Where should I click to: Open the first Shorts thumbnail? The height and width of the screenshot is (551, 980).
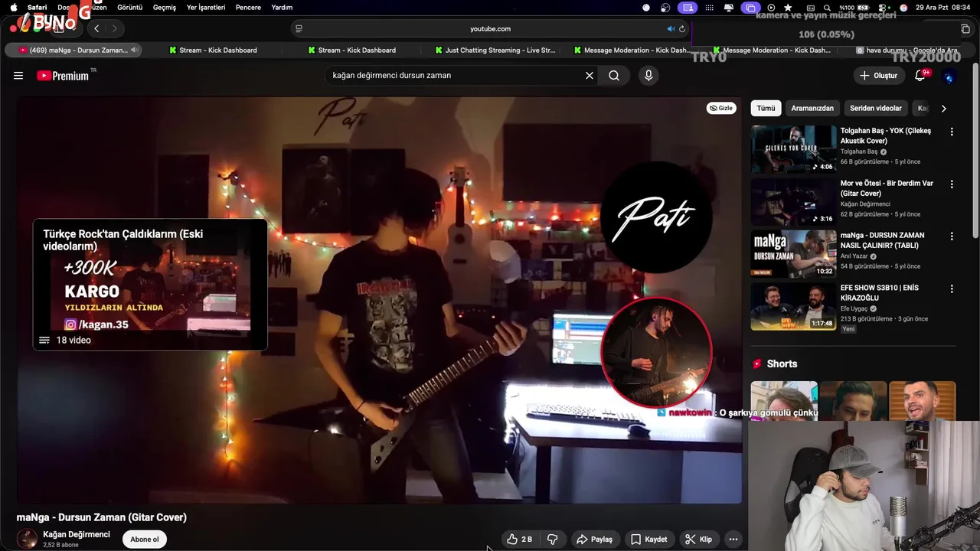784,401
